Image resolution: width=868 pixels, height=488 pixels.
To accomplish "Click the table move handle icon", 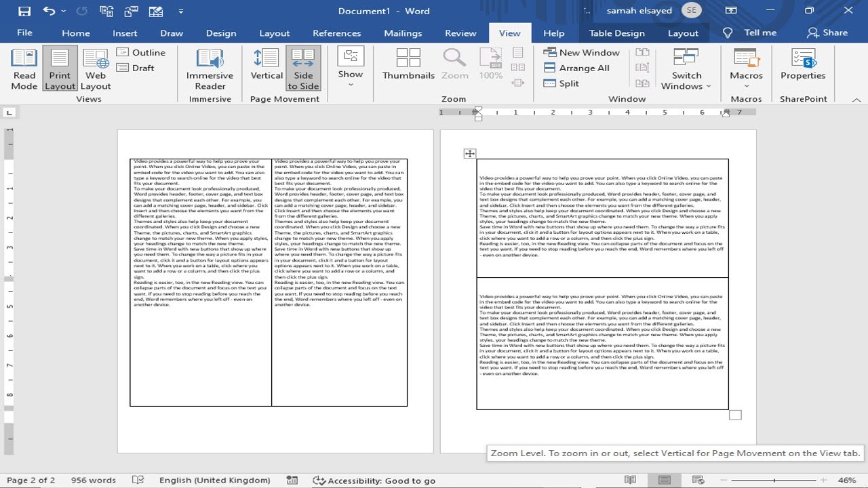I will pos(470,154).
